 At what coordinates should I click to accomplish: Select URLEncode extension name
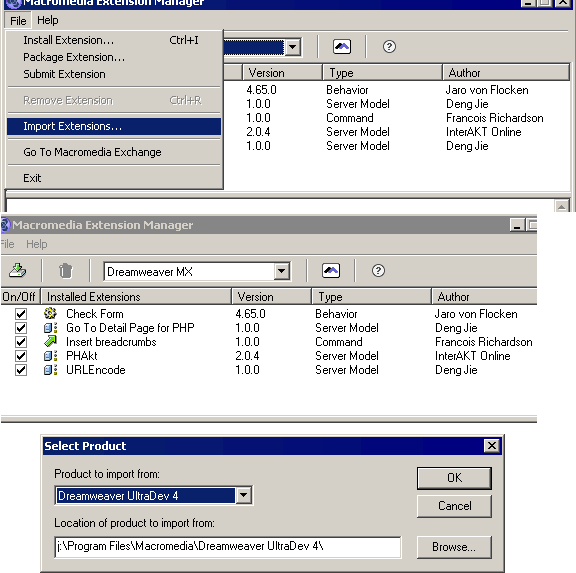(x=96, y=370)
